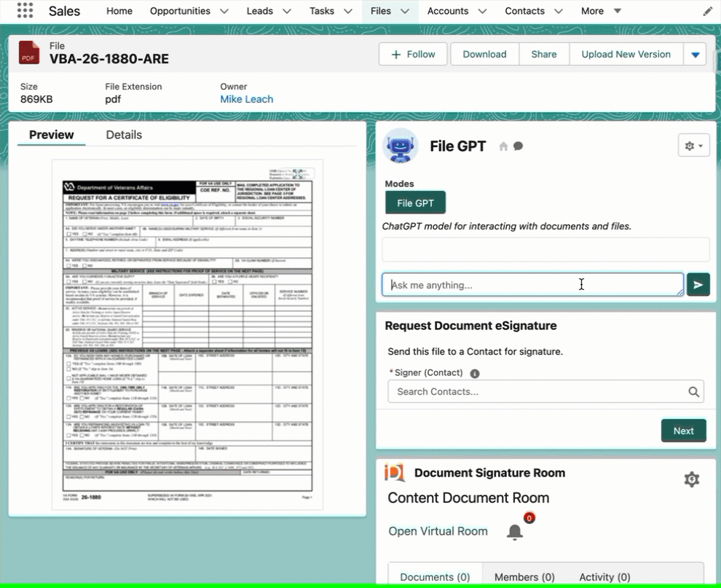The width and height of the screenshot is (721, 588).
Task: Expand the Leads nav chevron
Action: click(286, 11)
